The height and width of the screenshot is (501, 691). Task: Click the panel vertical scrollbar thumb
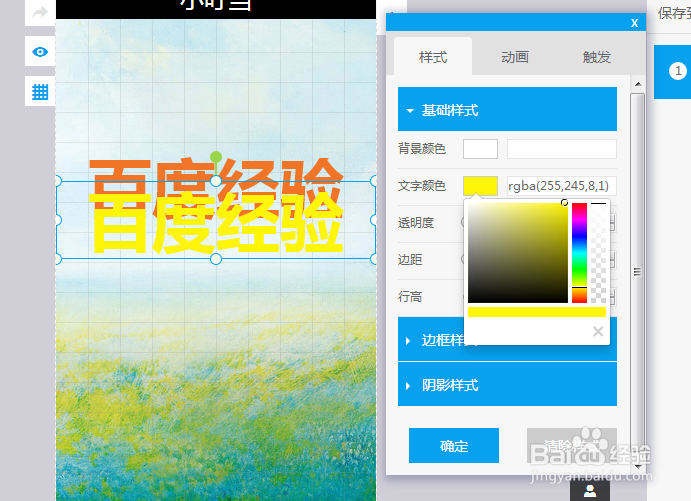(637, 271)
